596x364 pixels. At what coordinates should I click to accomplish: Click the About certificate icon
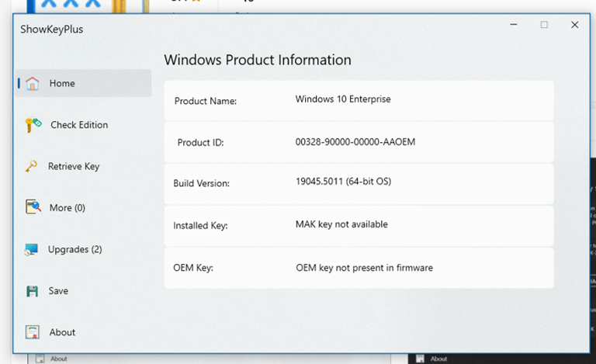coord(33,332)
